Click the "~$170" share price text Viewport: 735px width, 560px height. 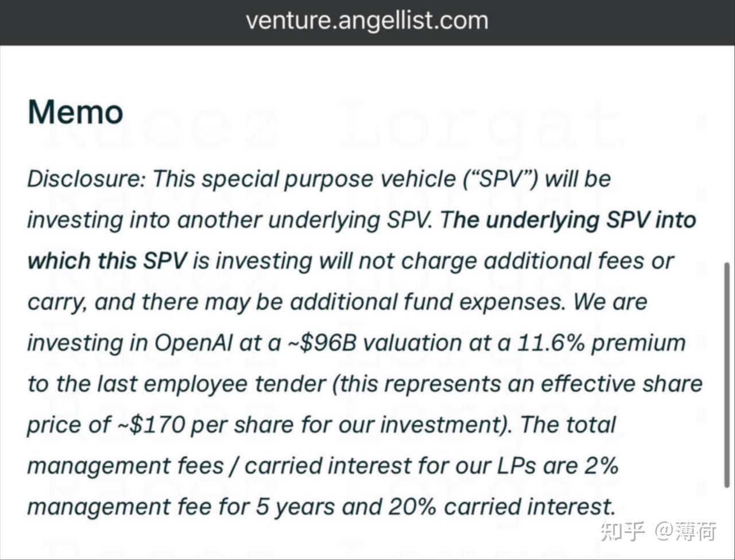coord(150,425)
